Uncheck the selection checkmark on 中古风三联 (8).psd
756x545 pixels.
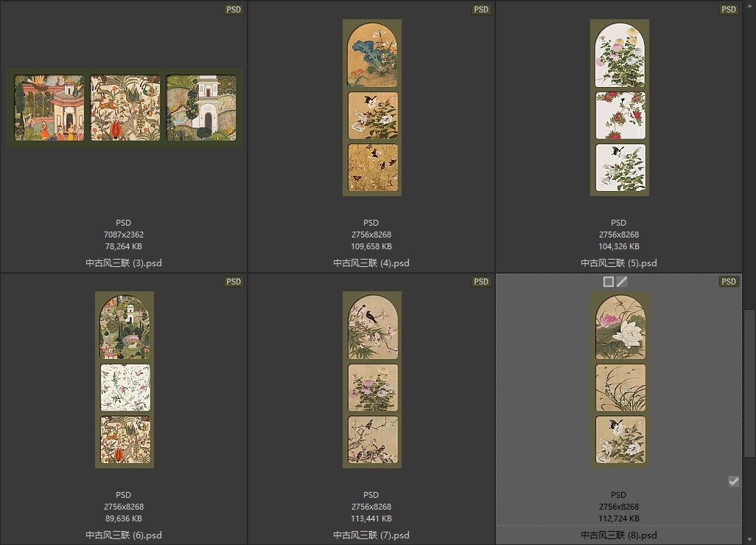(733, 482)
